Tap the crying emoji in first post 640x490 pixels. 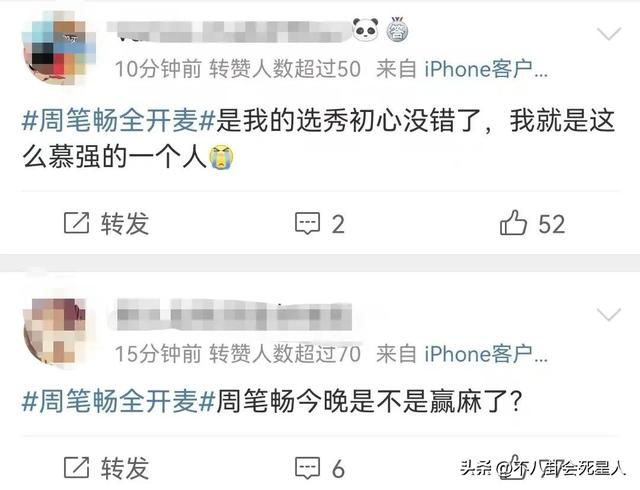221,156
